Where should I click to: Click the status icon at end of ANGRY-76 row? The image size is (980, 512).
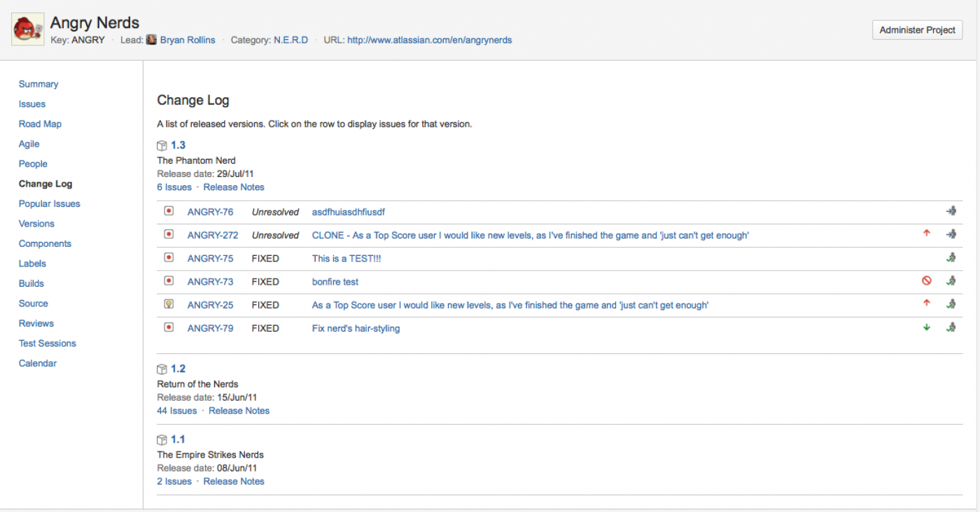tap(951, 211)
